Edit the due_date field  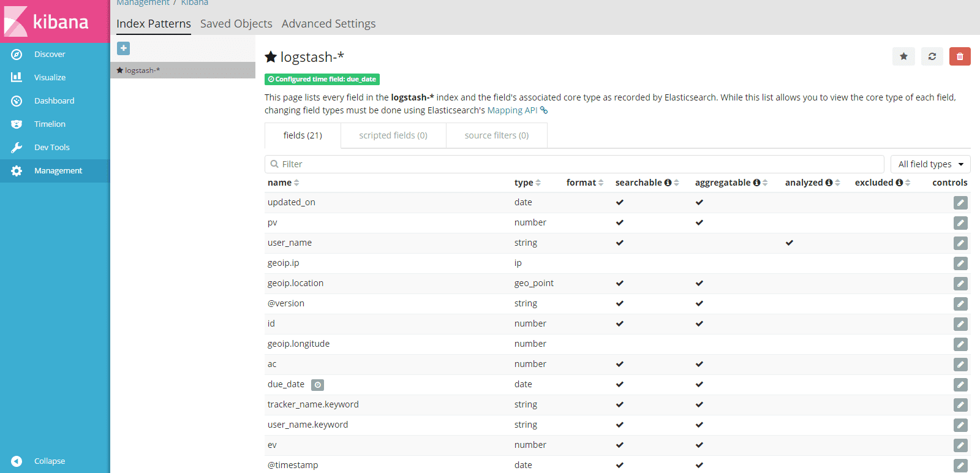(x=960, y=385)
